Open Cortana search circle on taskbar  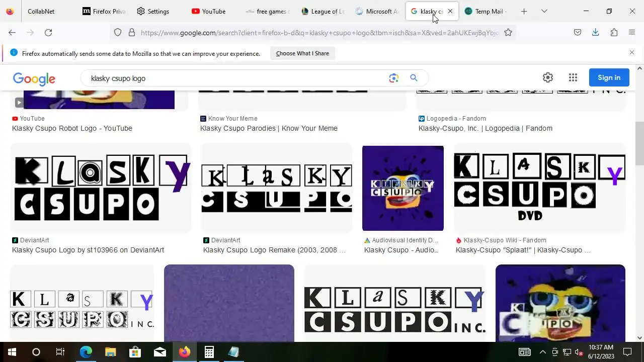coord(36,352)
